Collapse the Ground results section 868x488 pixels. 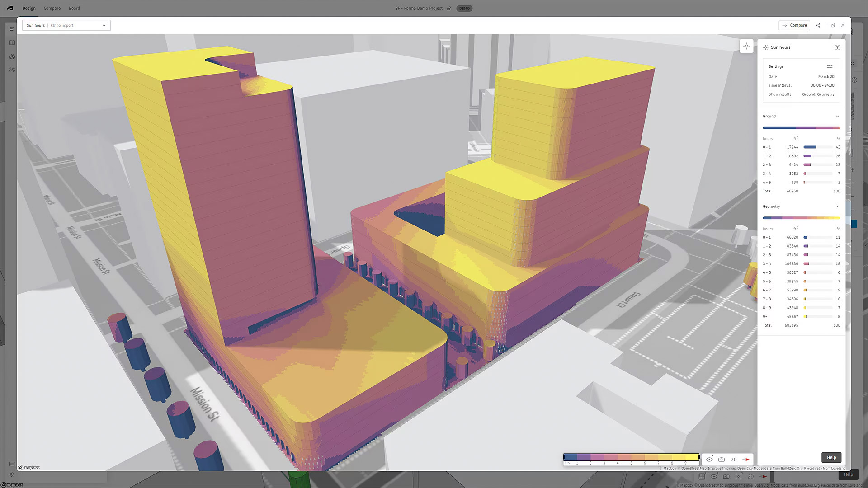837,117
